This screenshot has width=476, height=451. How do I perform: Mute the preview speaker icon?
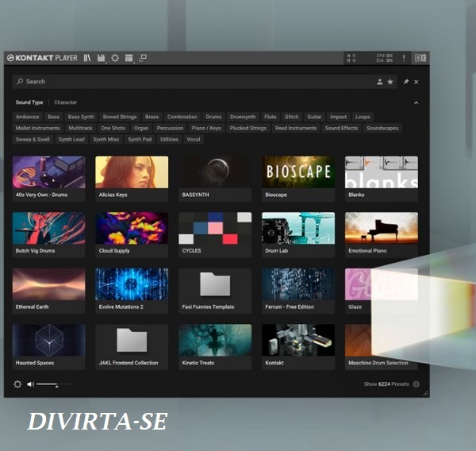[x=30, y=384]
